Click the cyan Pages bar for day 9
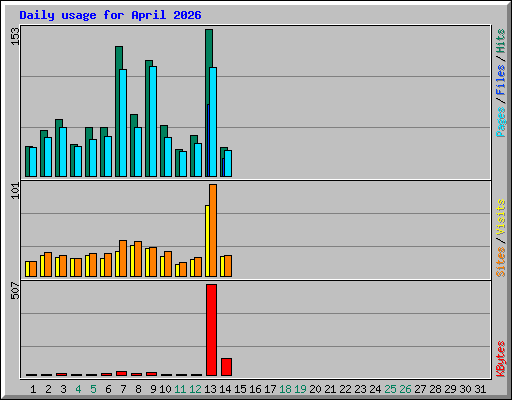512x400 pixels. pyautogui.click(x=153, y=121)
